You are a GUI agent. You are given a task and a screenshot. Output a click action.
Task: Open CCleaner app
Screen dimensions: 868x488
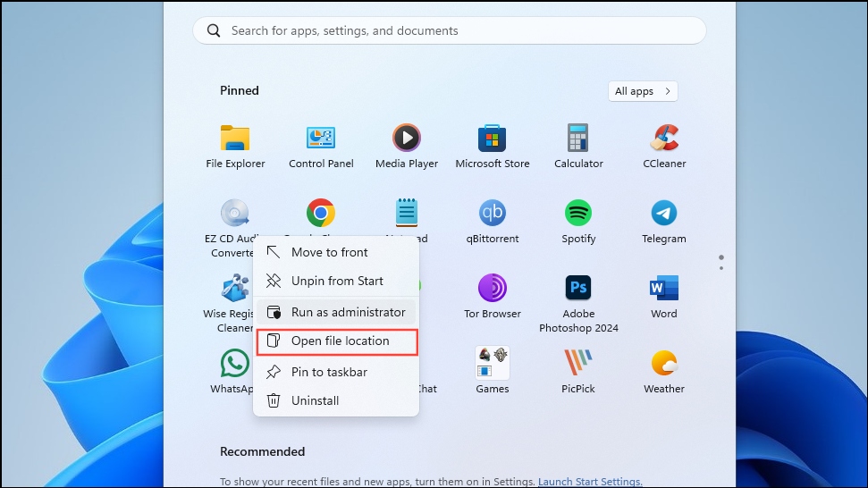(664, 146)
